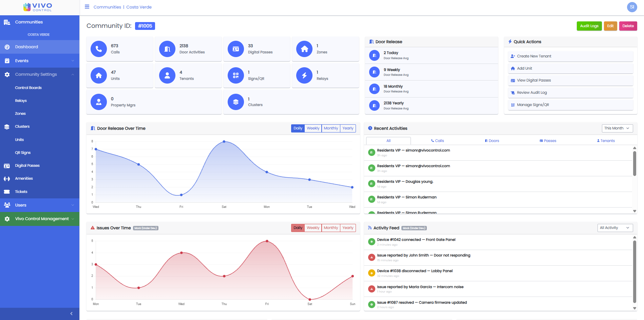
Task: Switch to the Tenants activities tab
Action: [x=606, y=141]
